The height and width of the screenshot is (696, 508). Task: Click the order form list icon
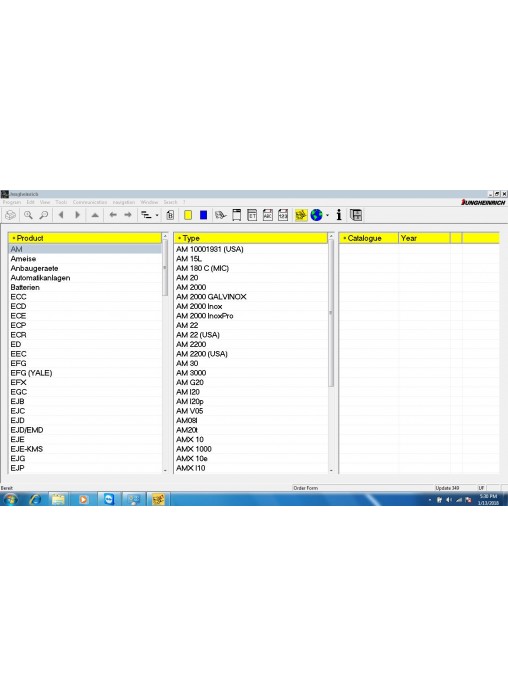coord(356,215)
